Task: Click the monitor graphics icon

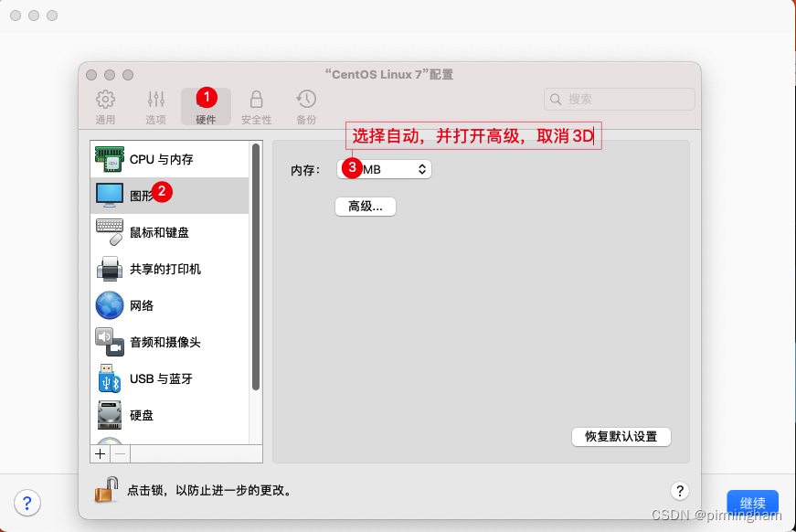Action: [x=110, y=196]
